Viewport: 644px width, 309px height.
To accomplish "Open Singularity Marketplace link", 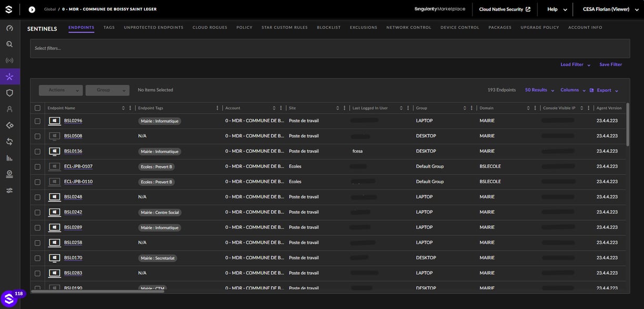I will [x=440, y=9].
